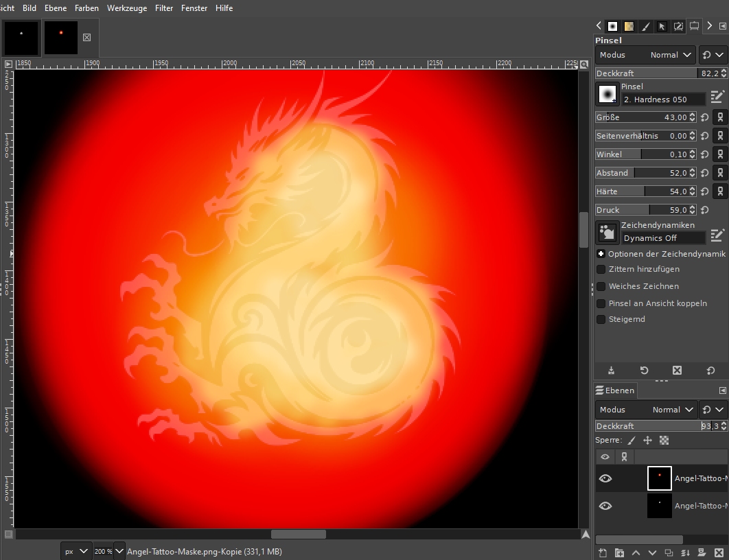Screen dimensions: 729x560
Task: Open the Filter menu
Action: click(164, 8)
